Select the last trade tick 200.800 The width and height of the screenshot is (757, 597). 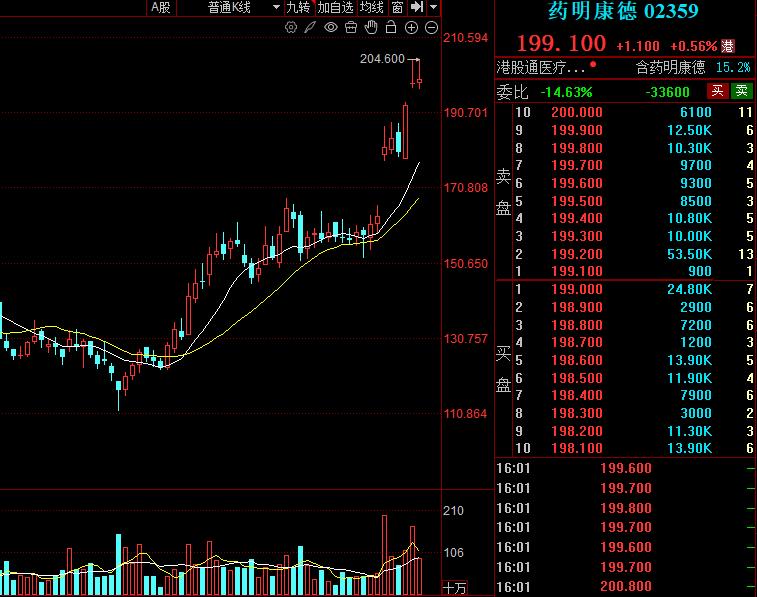point(626,586)
